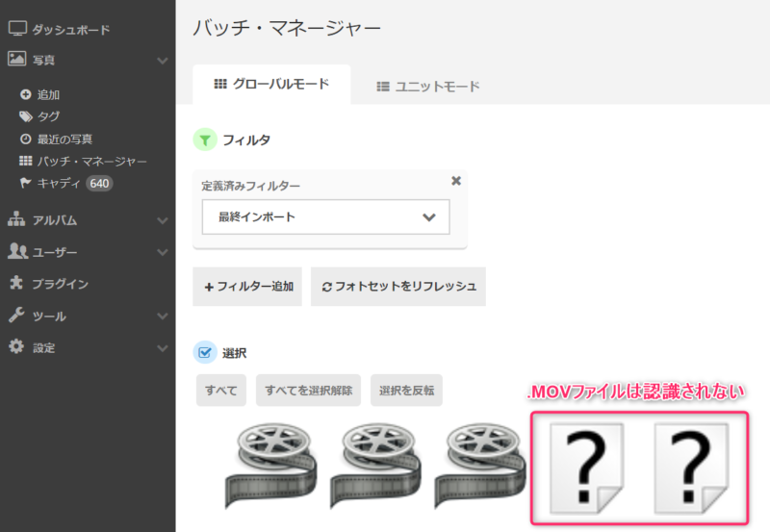
Task: Click the tags icon beside タグ
Action: click(x=26, y=116)
